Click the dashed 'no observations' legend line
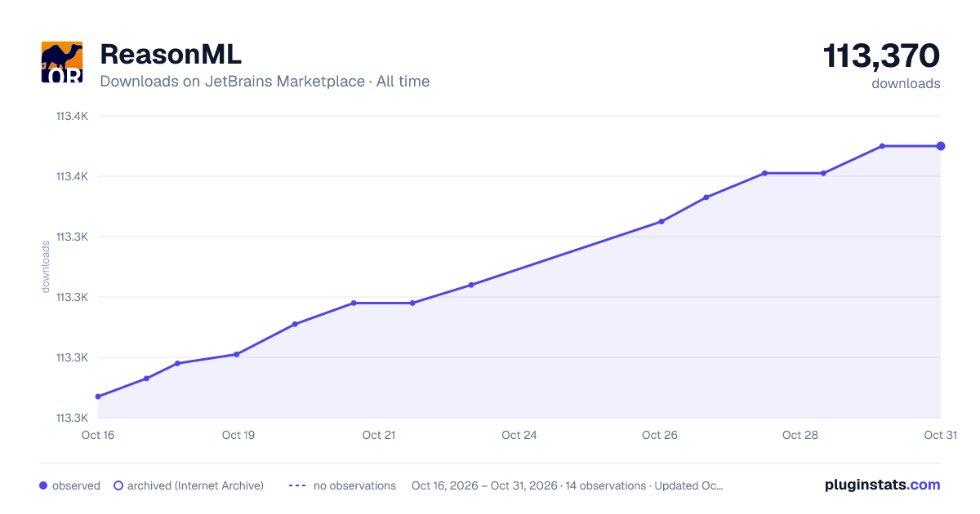This screenshot has width=980, height=514. pyautogui.click(x=297, y=485)
